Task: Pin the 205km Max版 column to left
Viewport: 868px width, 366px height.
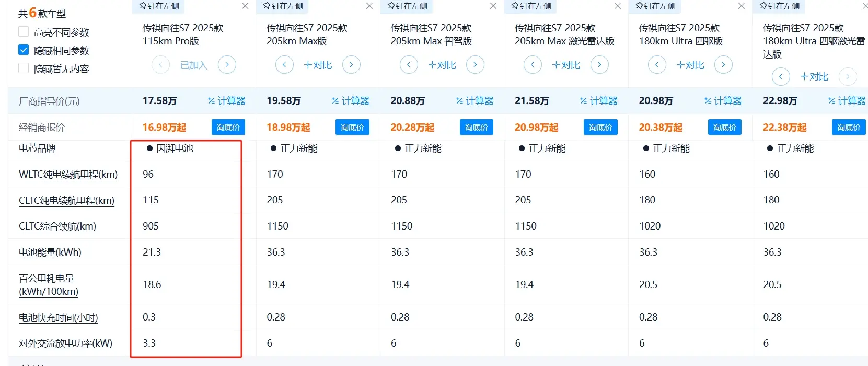Action: (x=283, y=6)
